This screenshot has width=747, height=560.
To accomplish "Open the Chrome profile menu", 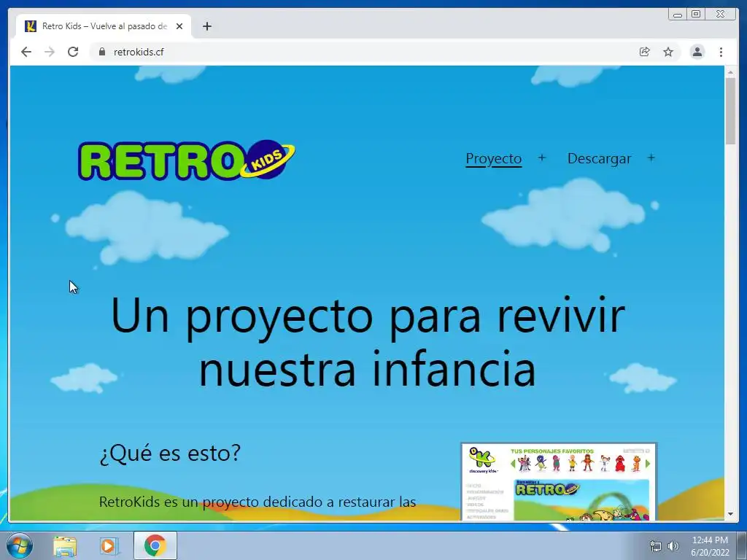I will pos(697,52).
